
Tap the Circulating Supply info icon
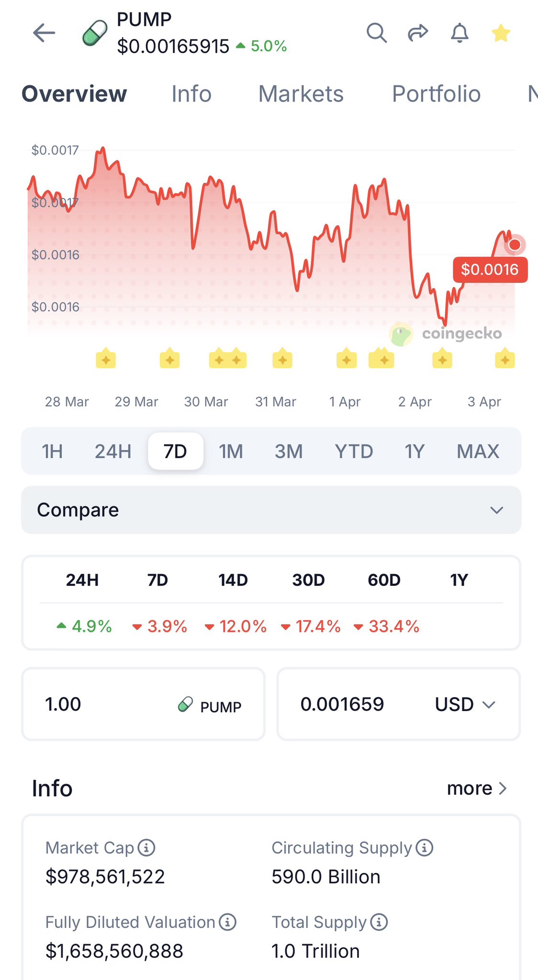tap(424, 847)
